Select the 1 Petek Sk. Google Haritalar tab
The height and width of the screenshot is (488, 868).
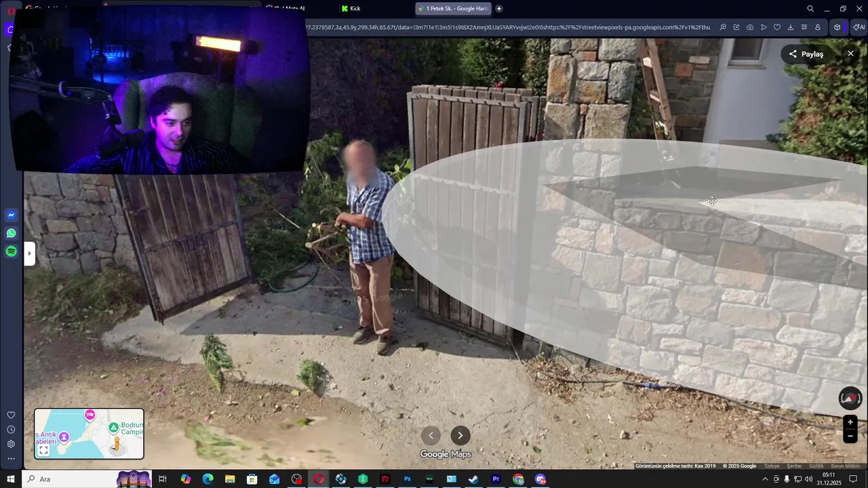pos(453,9)
